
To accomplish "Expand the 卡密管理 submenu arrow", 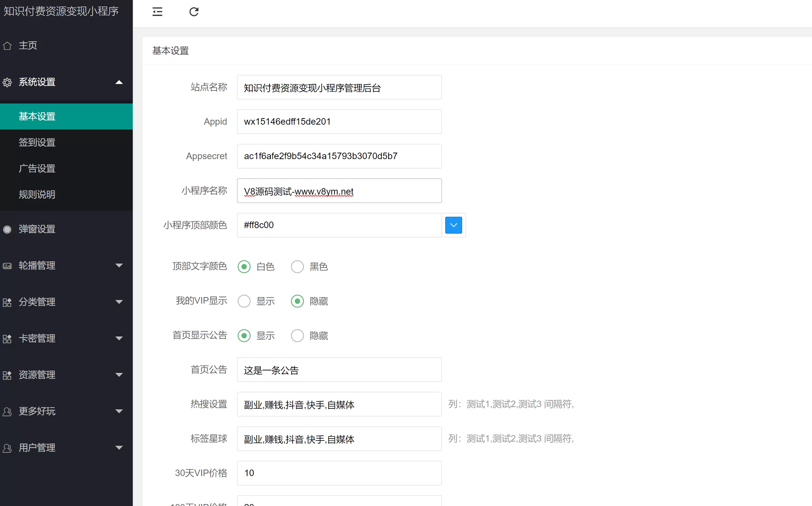I will click(x=119, y=338).
